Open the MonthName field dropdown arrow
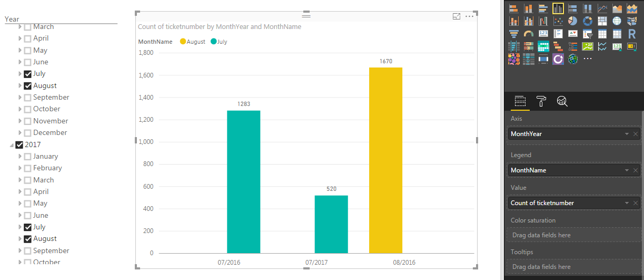The image size is (644, 280). 627,170
